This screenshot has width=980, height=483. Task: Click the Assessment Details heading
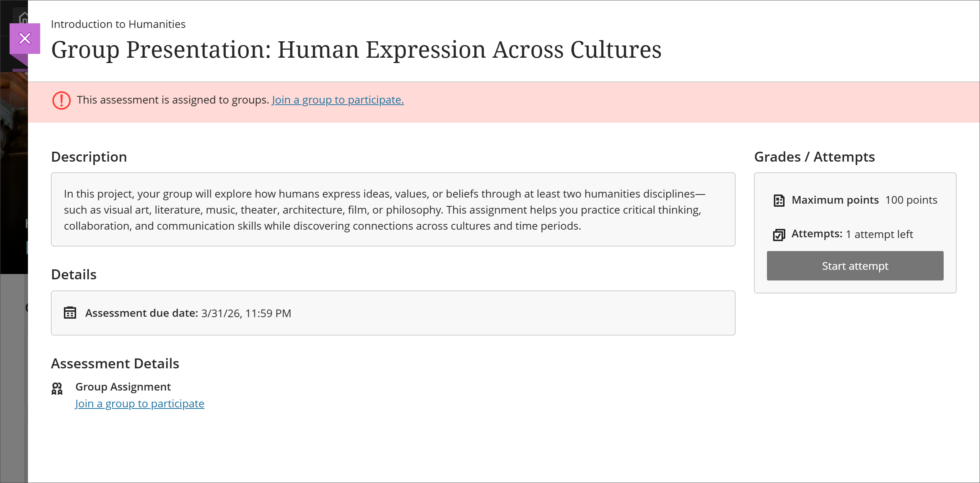pyautogui.click(x=115, y=363)
